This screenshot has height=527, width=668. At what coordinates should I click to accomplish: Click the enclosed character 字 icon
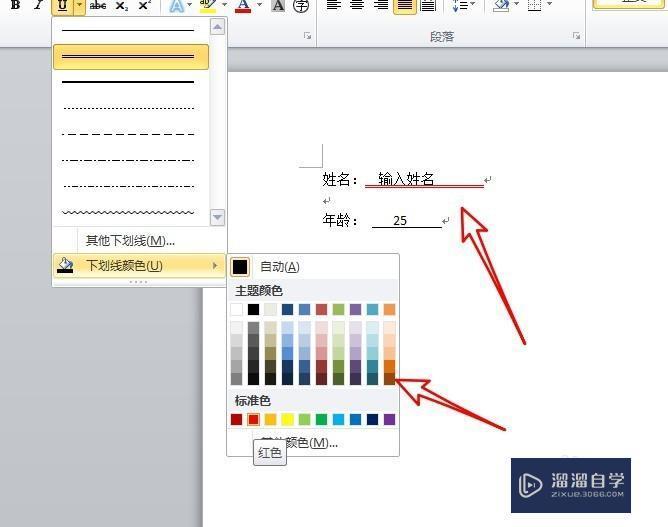point(301,6)
